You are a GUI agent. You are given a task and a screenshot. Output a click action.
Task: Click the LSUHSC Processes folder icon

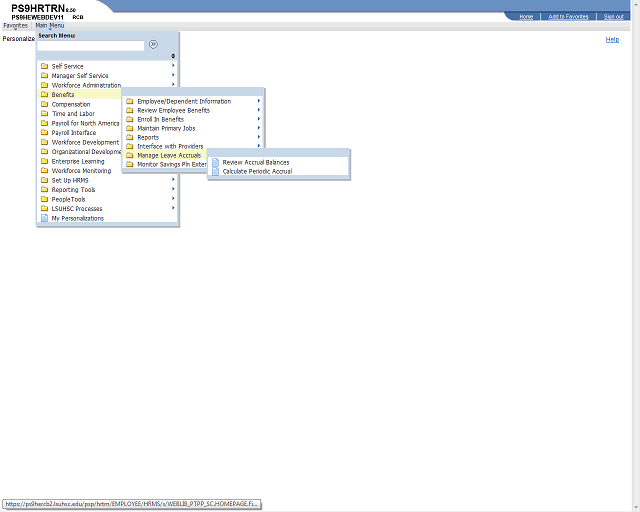pyautogui.click(x=44, y=209)
